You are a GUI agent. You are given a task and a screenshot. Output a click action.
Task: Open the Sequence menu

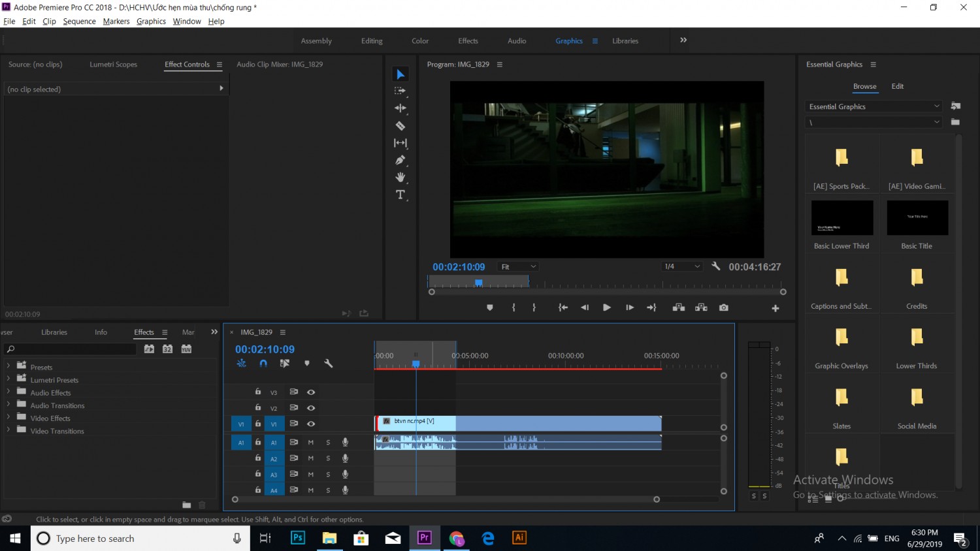pos(79,22)
